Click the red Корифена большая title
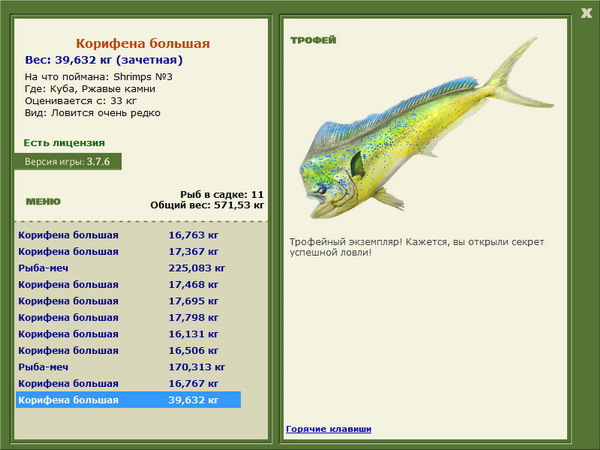 pos(143,44)
